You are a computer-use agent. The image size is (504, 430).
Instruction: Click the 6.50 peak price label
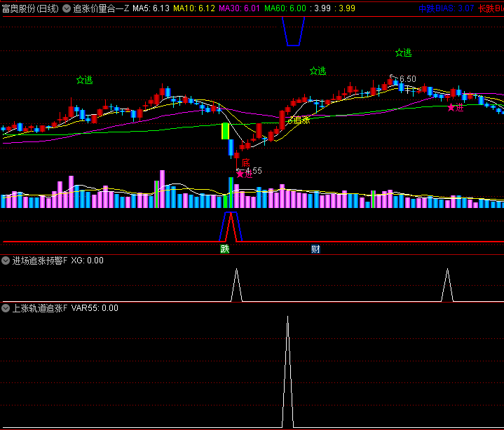pos(407,79)
